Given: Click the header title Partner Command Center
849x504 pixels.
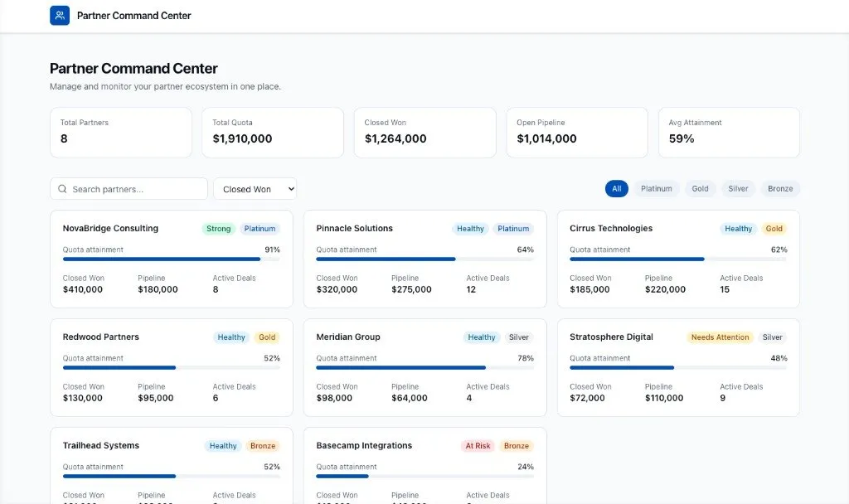Looking at the screenshot, I should pos(133,16).
